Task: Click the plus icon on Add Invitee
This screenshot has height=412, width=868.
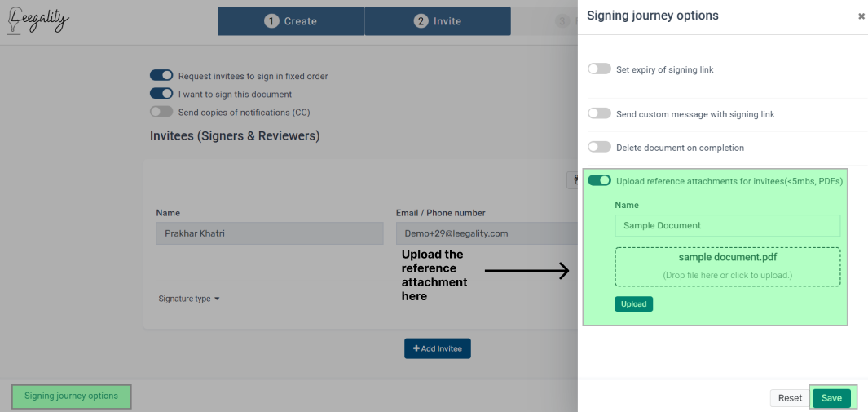Action: coord(416,348)
